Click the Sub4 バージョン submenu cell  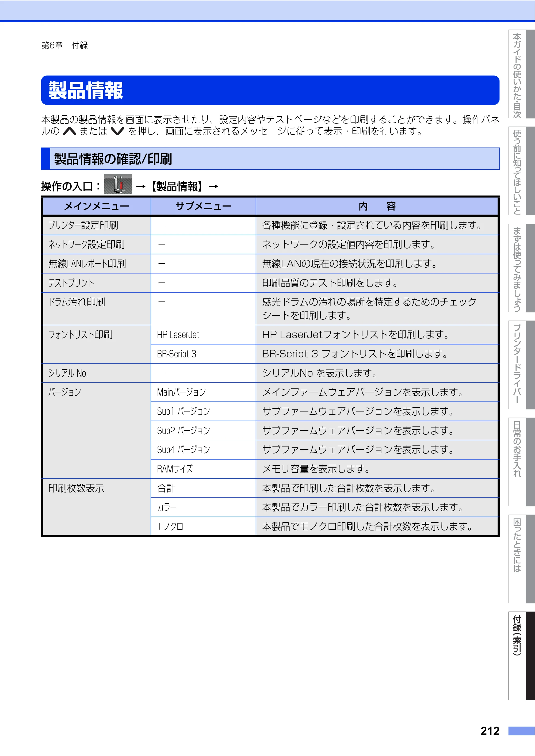tap(203, 449)
